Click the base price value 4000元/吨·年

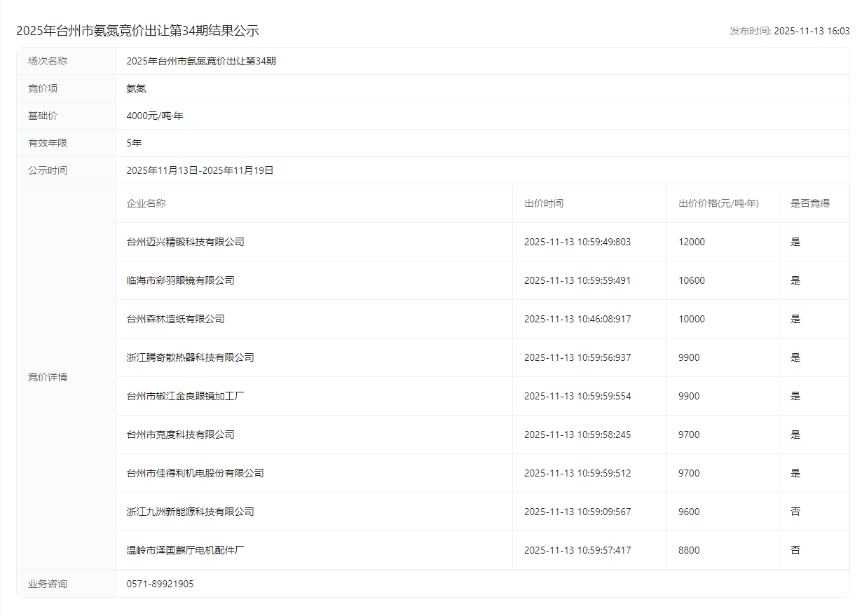click(154, 116)
